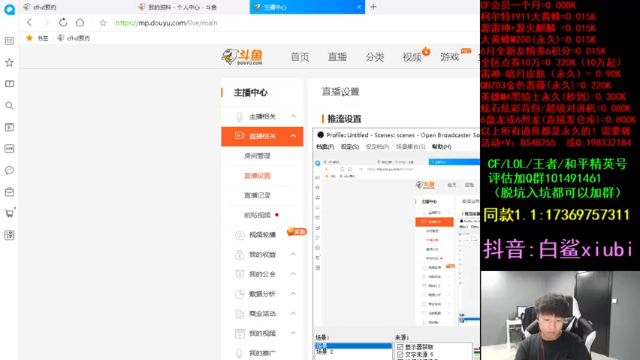
Task: Open 房间管理 in the sidebar
Action: pyautogui.click(x=257, y=156)
